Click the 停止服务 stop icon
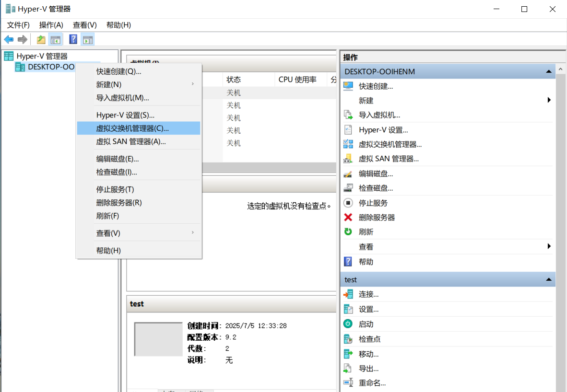Image resolution: width=567 pixels, height=392 pixels. click(348, 203)
